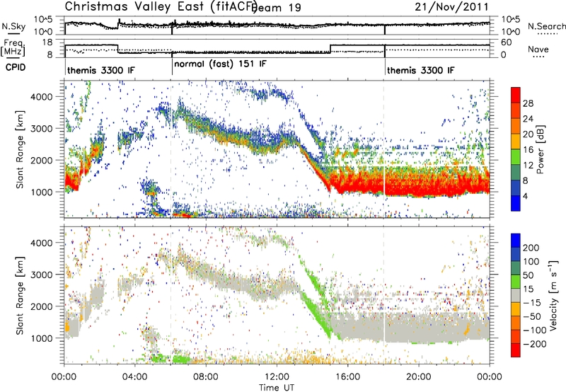Click the '04:00' time tick label

click(135, 377)
